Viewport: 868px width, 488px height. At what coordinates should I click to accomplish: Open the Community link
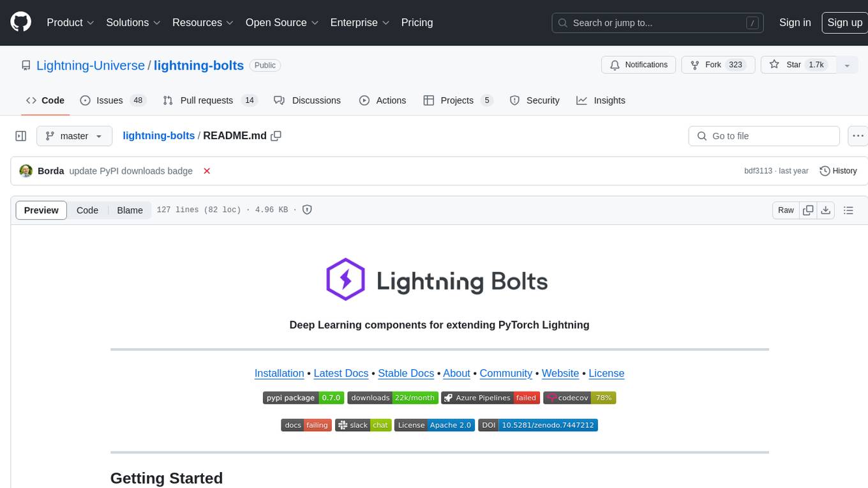[506, 374]
